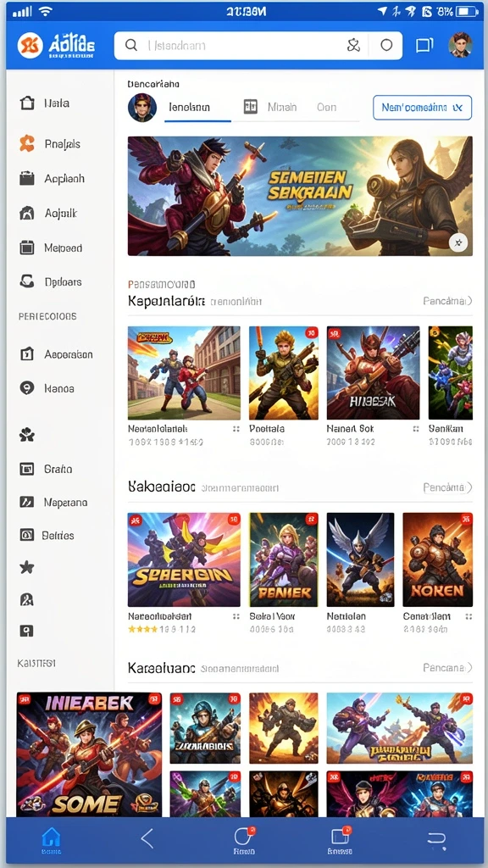This screenshot has height=868, width=488.
Task: Expand 'Pencama' link in 'Vakesiaoc' section
Action: tap(447, 487)
